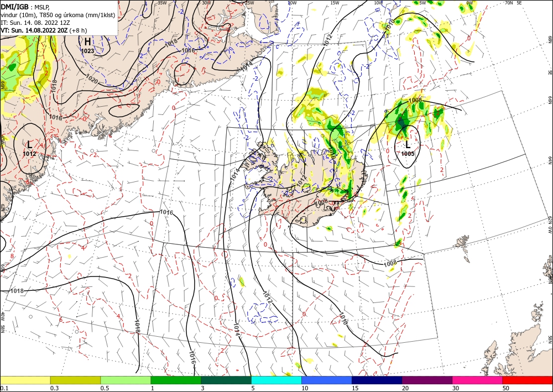Click the '20W' longitude label
Screen dimensions: 553x392
point(291,2)
